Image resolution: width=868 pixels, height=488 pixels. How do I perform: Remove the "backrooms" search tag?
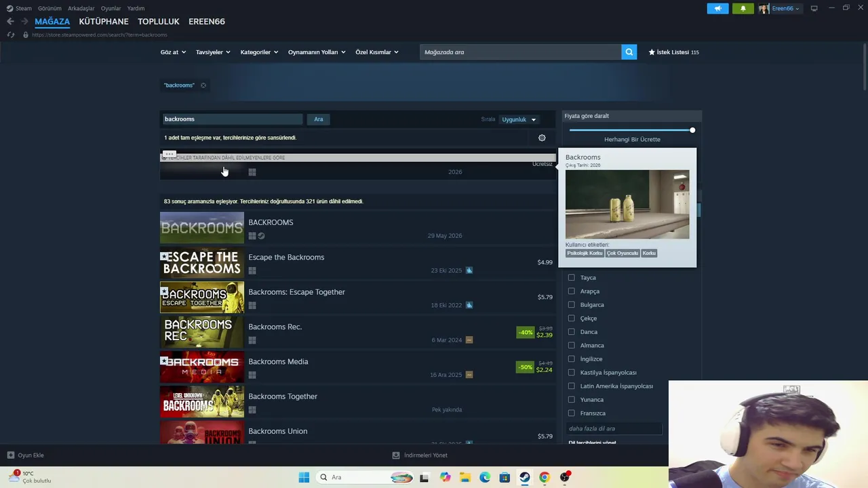pyautogui.click(x=203, y=85)
